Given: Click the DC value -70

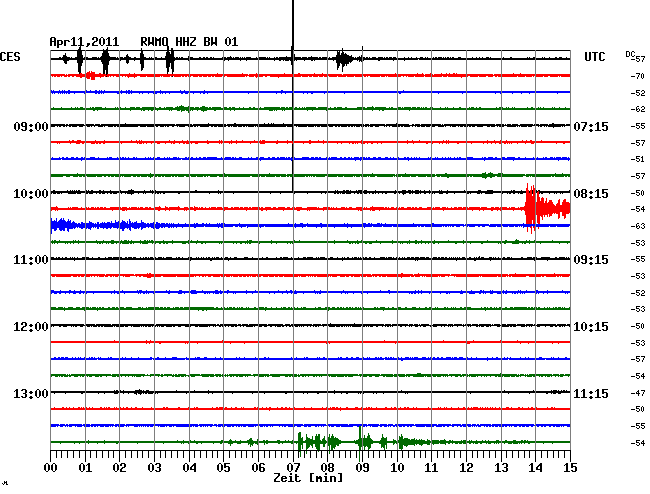Looking at the screenshot, I should [x=638, y=76].
